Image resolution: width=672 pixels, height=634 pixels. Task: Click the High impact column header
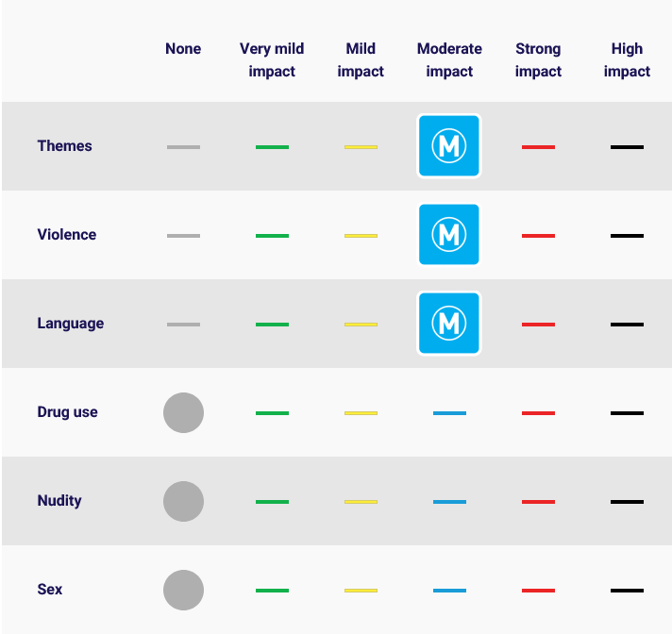(x=627, y=60)
